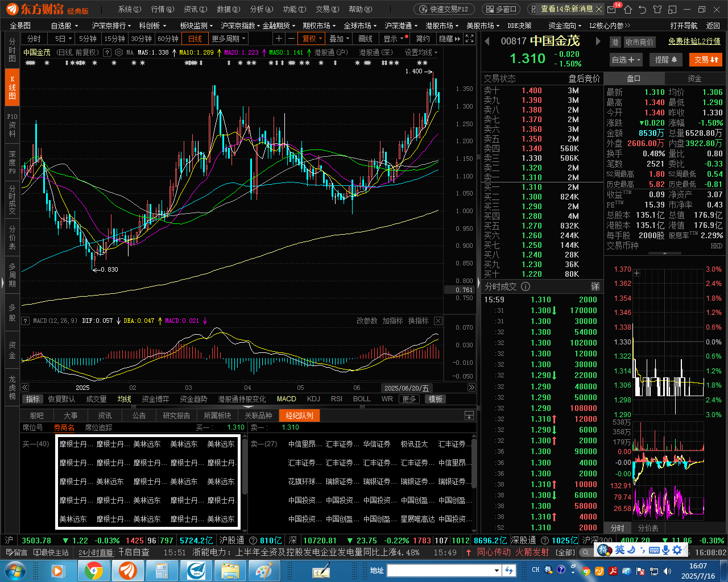Open orange 交易 trade button
The height and width of the screenshot is (582, 728).
coord(706,60)
